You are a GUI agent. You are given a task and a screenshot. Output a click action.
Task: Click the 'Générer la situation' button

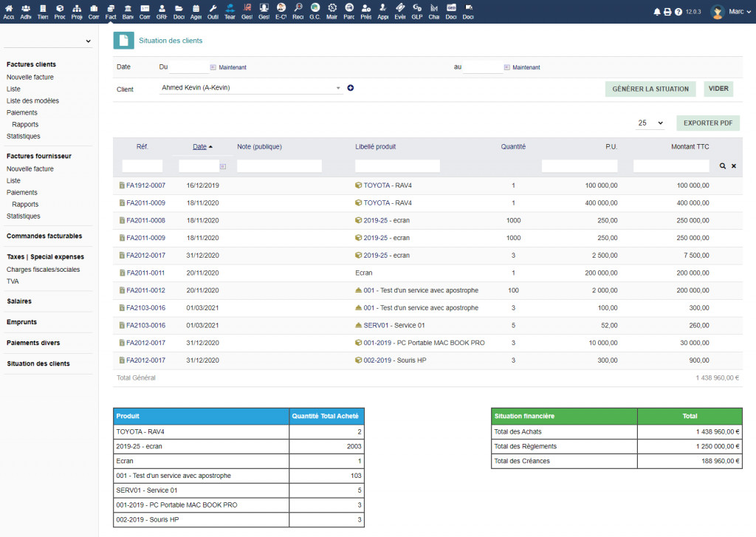click(650, 89)
